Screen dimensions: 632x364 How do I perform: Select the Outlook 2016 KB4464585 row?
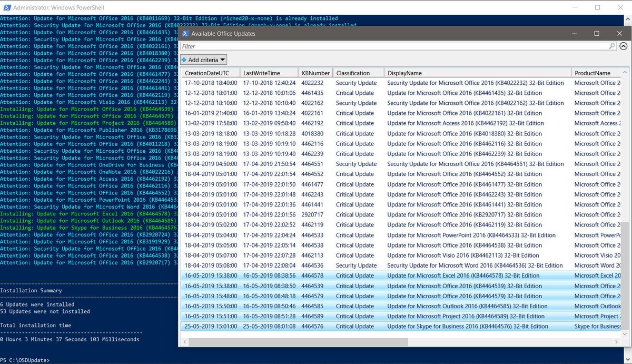pyautogui.click(x=401, y=306)
